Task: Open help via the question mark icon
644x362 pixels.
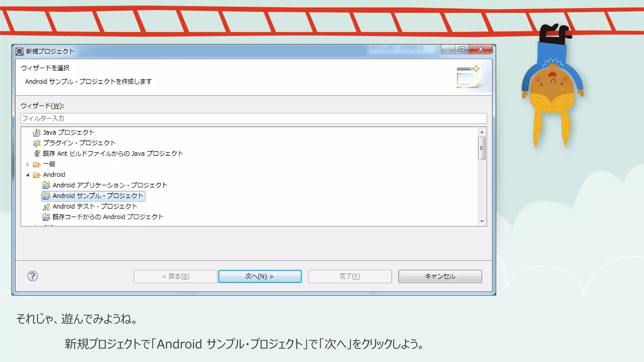Action: click(x=33, y=276)
